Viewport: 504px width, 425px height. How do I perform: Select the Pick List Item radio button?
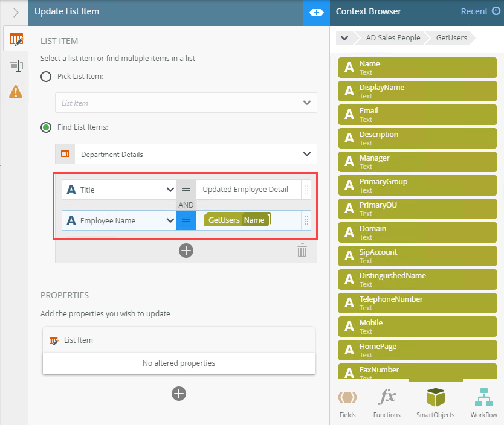(x=46, y=77)
